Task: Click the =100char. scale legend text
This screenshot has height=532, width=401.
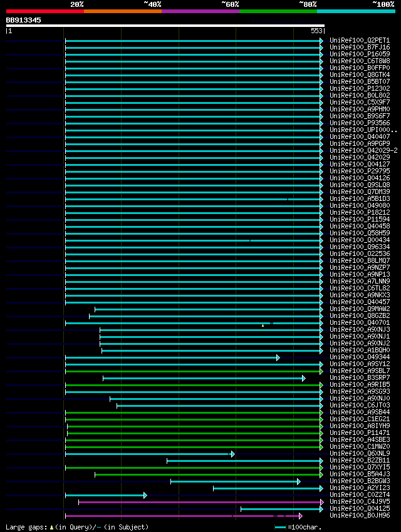Action: click(x=305, y=527)
